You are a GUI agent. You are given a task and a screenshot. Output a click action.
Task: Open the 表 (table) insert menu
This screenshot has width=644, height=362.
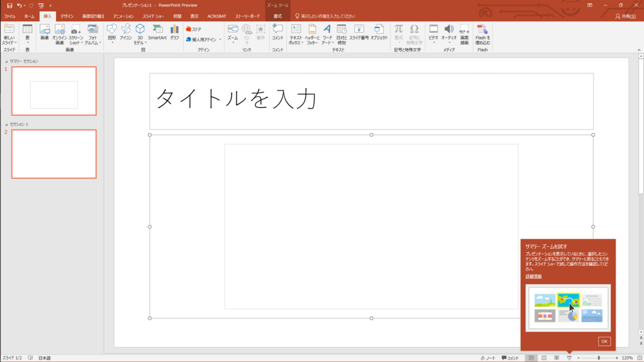(x=28, y=34)
